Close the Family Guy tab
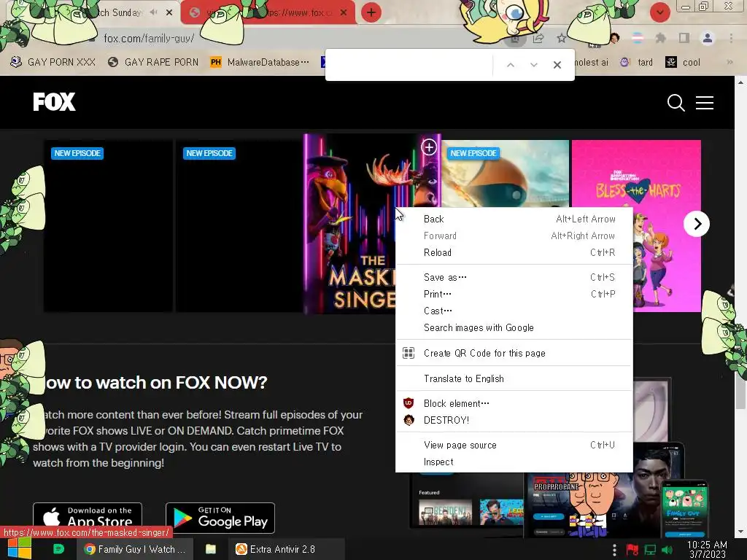This screenshot has height=560, width=747. click(x=169, y=13)
